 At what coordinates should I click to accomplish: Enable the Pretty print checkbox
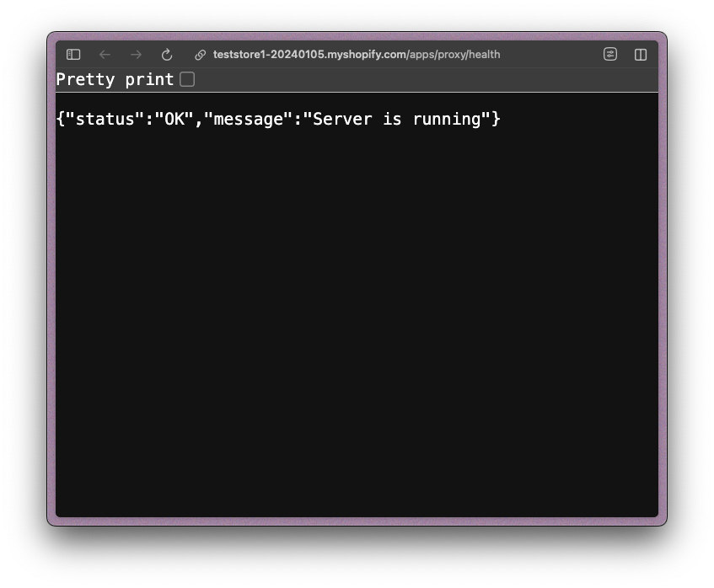pos(187,79)
